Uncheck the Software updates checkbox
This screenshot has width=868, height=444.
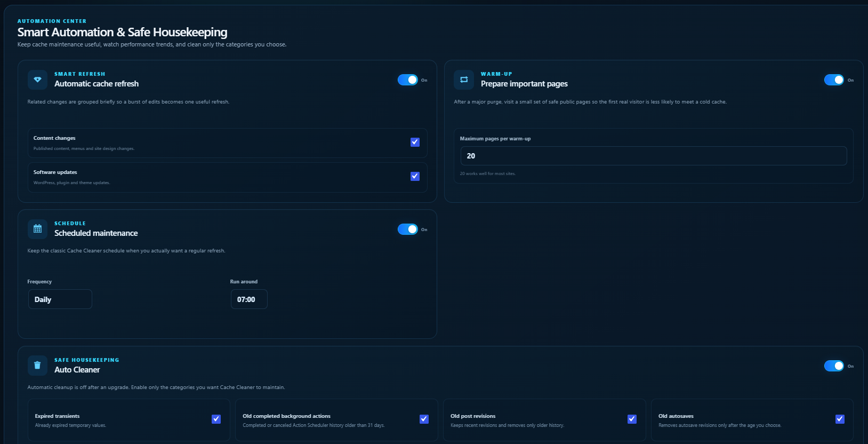415,176
